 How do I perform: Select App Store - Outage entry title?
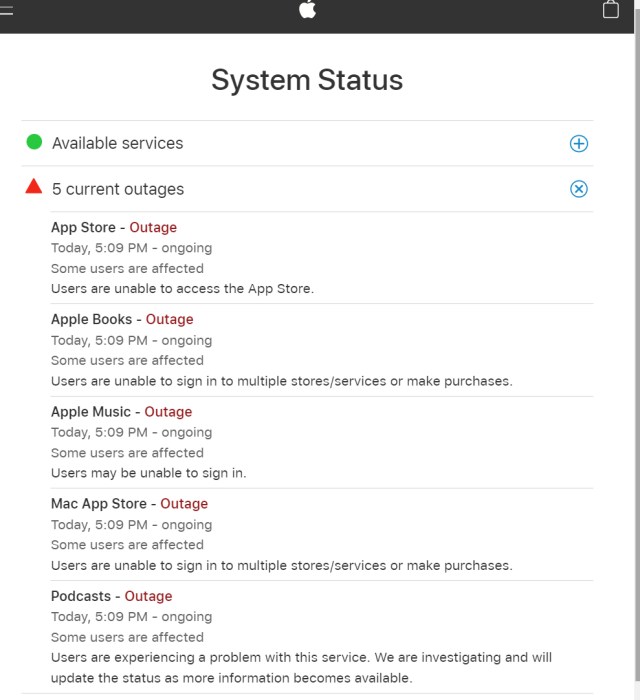(114, 227)
